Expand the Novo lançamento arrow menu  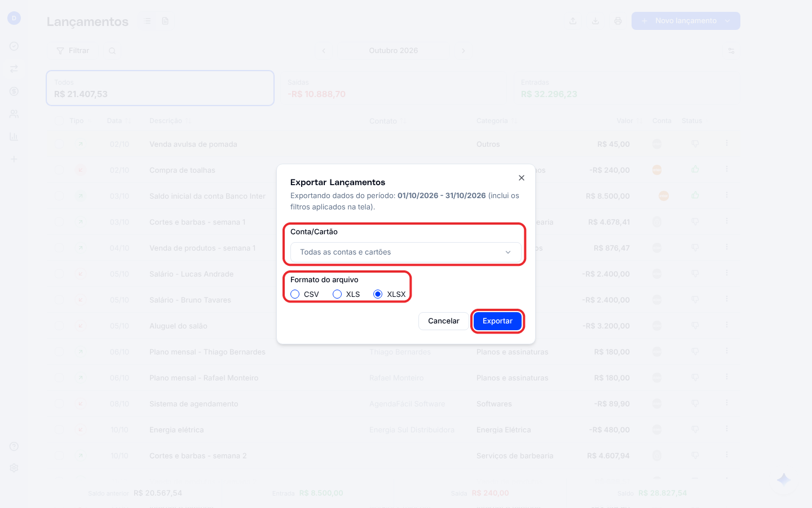(728, 21)
